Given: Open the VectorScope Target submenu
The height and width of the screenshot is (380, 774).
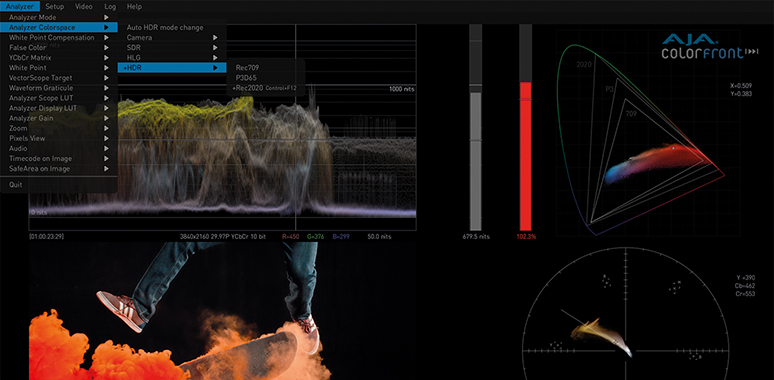Looking at the screenshot, I should point(59,78).
